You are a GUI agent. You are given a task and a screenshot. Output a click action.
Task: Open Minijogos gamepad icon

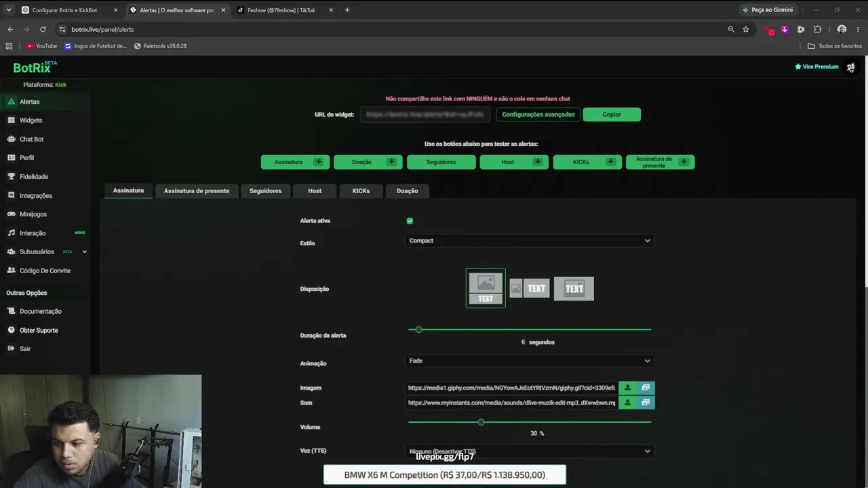coord(11,214)
